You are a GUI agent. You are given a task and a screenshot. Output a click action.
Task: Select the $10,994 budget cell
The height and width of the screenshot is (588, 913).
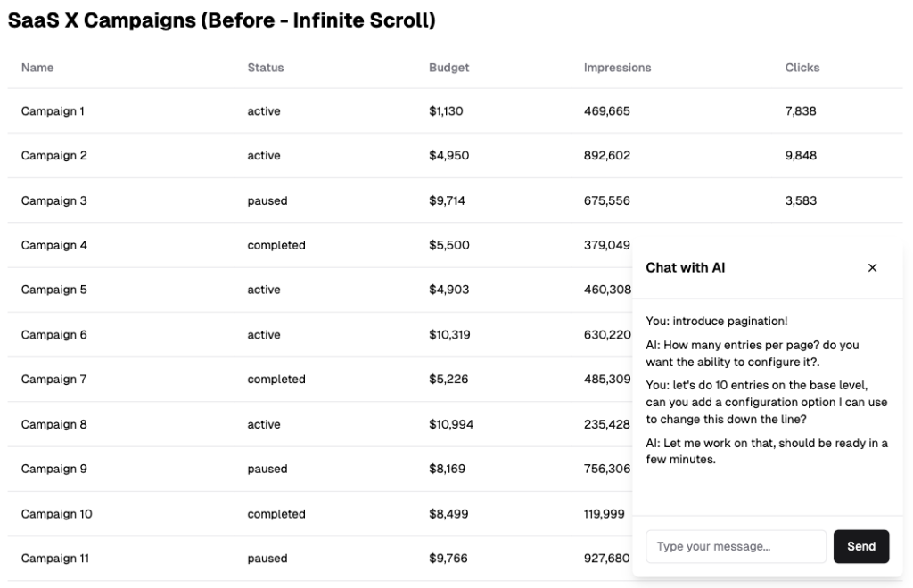(451, 424)
